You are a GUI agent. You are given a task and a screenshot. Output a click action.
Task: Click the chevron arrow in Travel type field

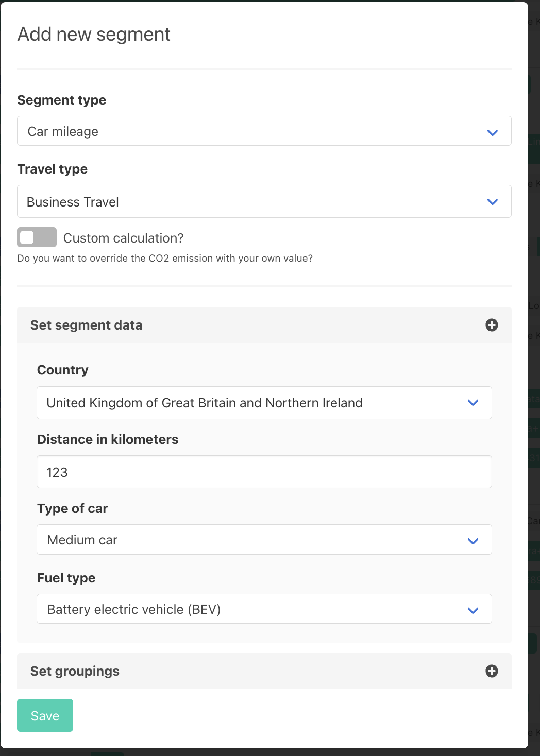coord(492,202)
